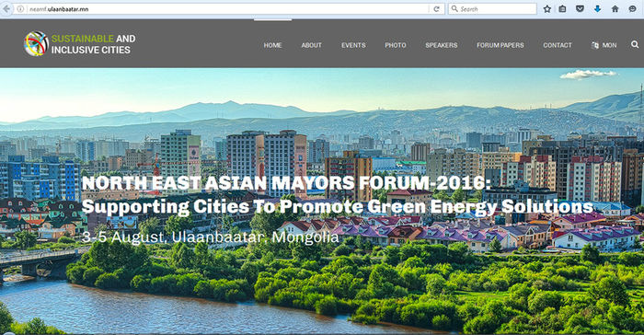Open the website search magnifier icon
This screenshot has width=644, height=335.
point(635,44)
